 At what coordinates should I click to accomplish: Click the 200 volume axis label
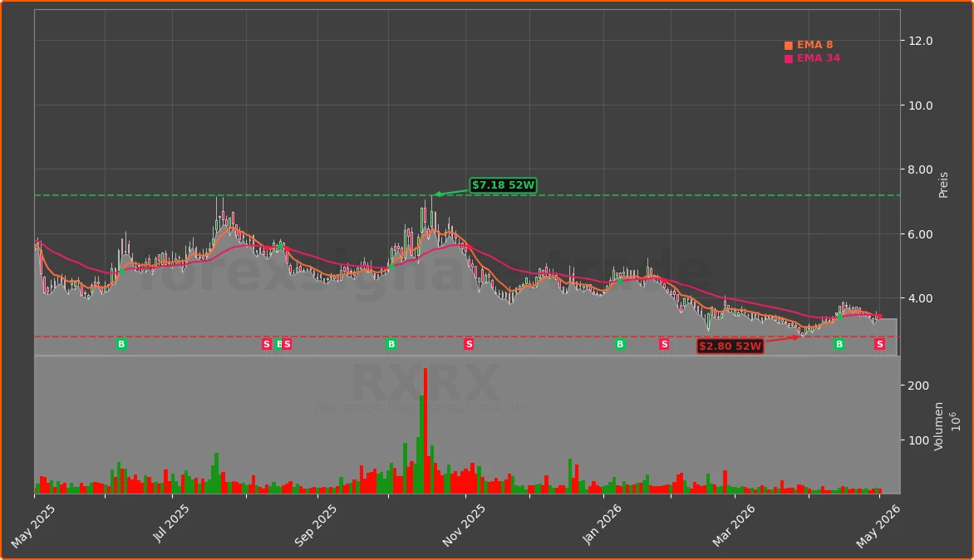(918, 386)
